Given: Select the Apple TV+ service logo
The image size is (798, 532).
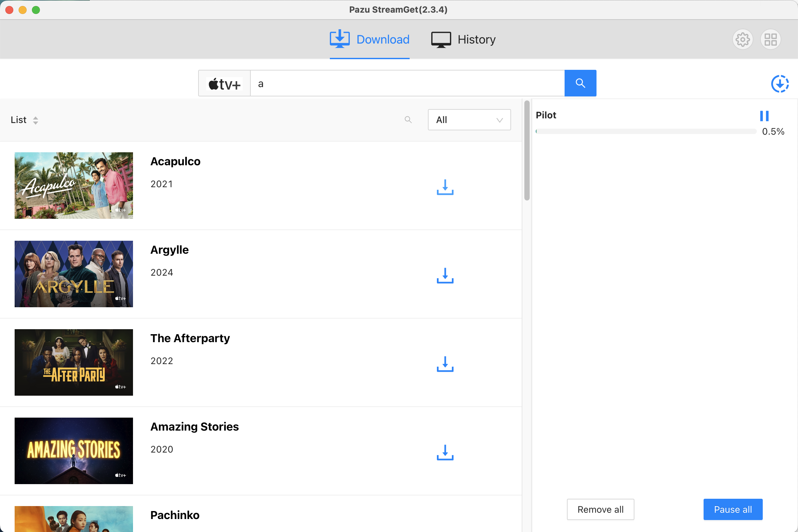Looking at the screenshot, I should [x=224, y=83].
